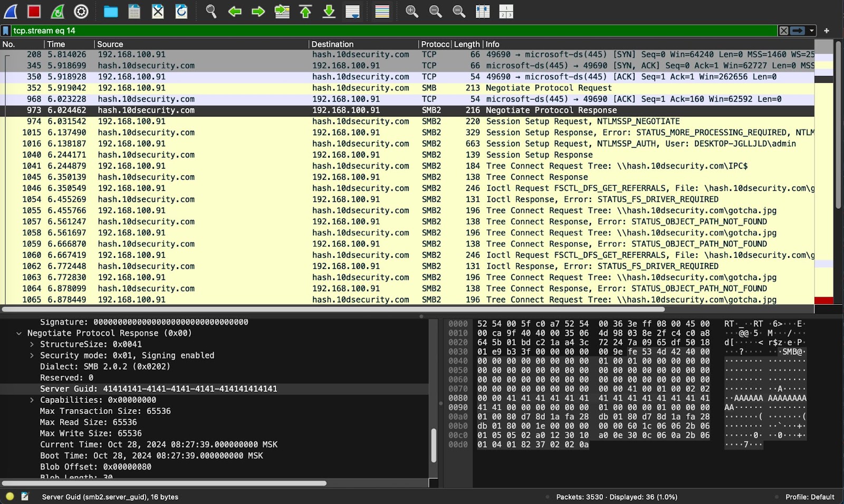Click the Profile: Default status label
This screenshot has height=504, width=844.
pos(809,497)
